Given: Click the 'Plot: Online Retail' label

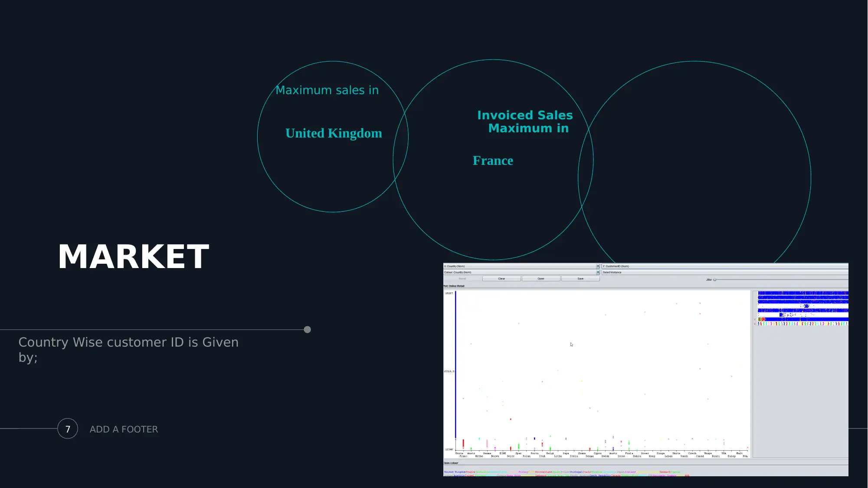Looking at the screenshot, I should point(454,286).
